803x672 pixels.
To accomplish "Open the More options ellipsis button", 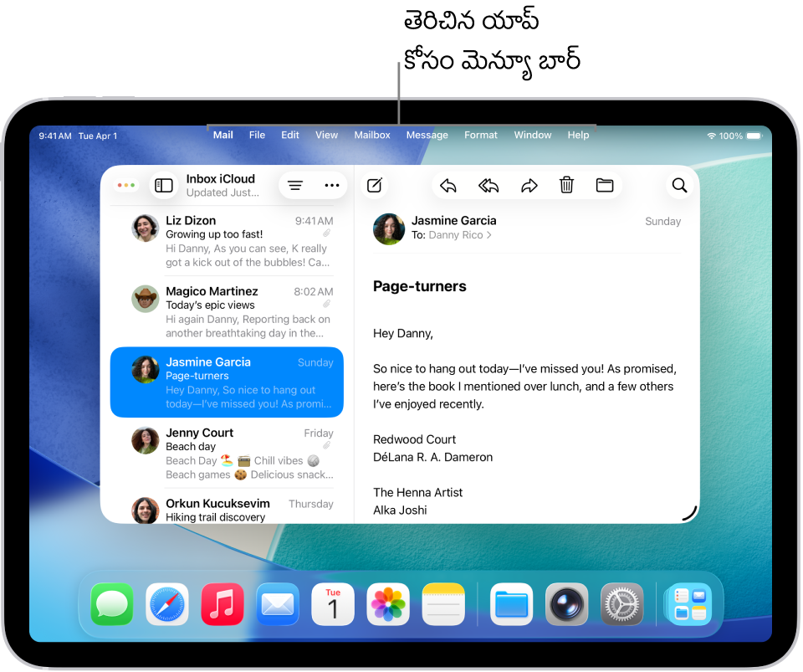I will [x=332, y=186].
